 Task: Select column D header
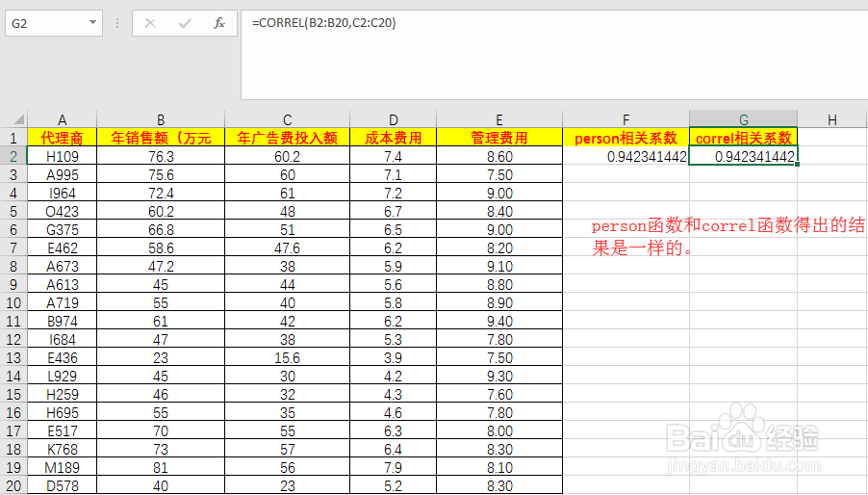coord(393,119)
